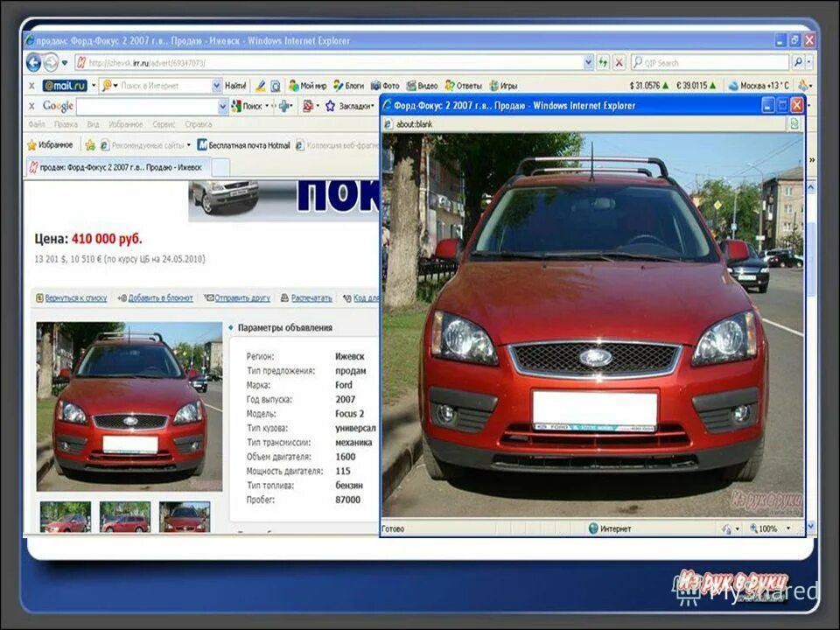Open 'Мой мир' in mail.ru toolbar

tap(308, 86)
